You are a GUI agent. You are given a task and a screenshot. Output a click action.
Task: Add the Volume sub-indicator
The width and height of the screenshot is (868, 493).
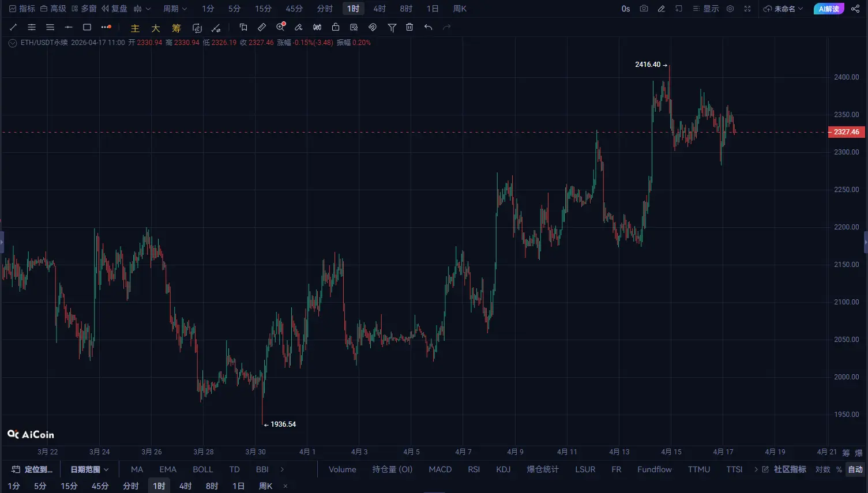(343, 469)
